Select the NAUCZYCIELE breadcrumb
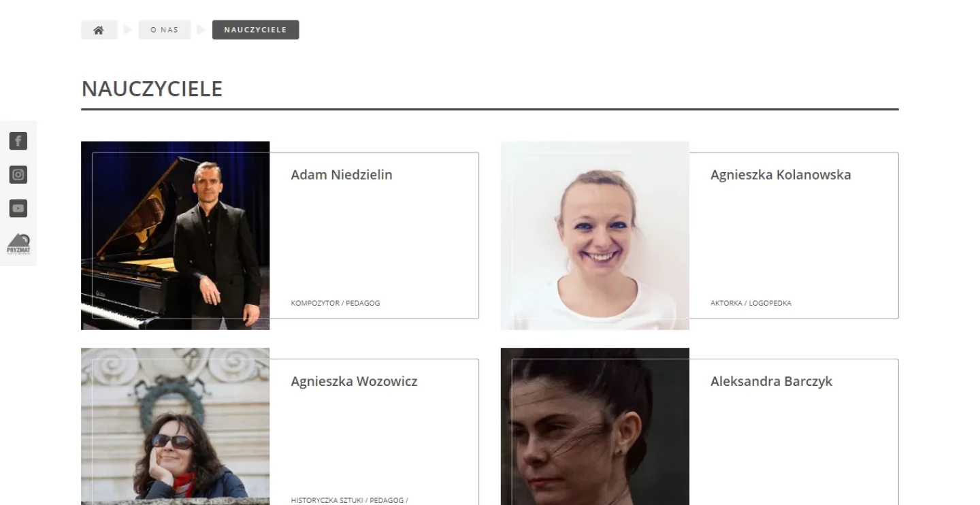 tap(255, 30)
